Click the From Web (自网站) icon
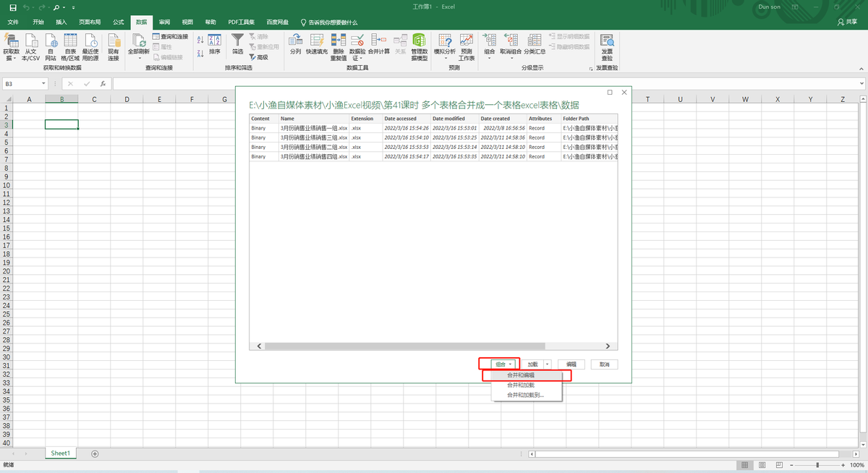Screen dimensions: 868x473 [51, 41]
